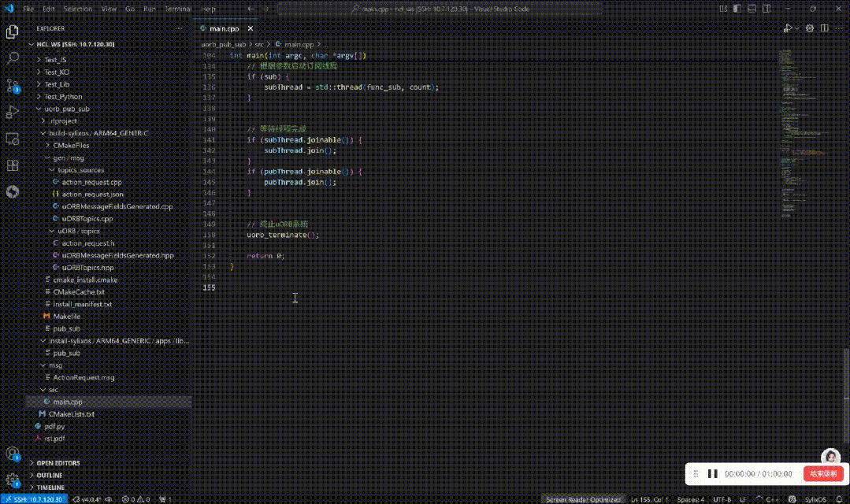This screenshot has width=850, height=504.
Task: Open the Search view in the activity bar
Action: pos(13,57)
